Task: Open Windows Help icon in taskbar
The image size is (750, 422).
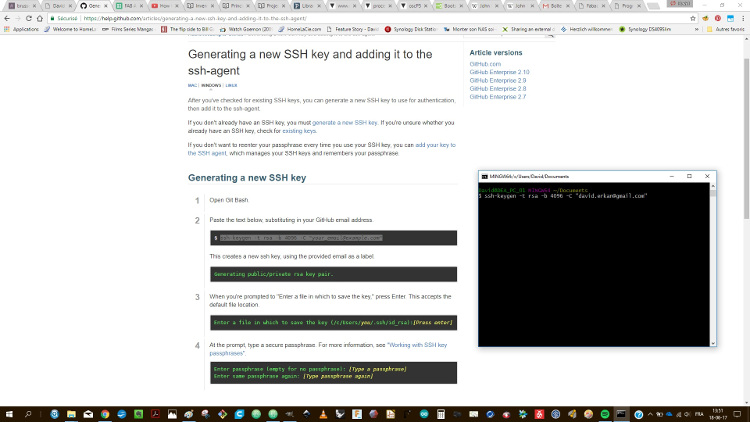Action: point(639,414)
